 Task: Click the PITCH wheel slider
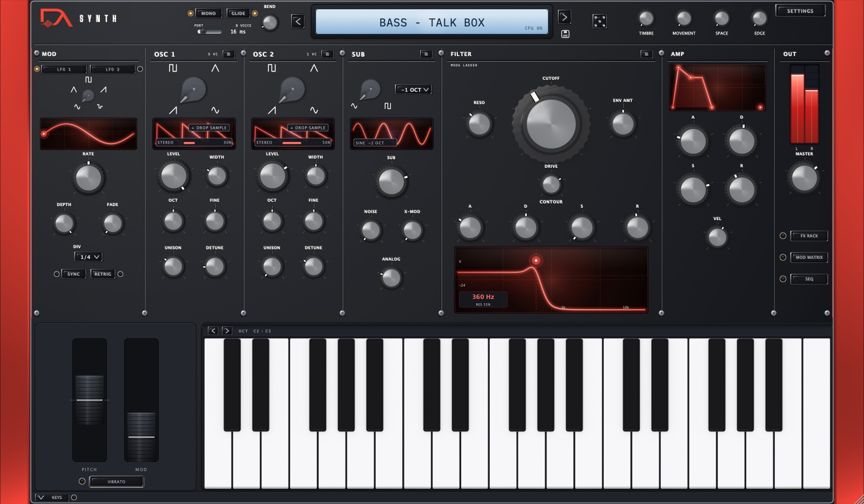pyautogui.click(x=90, y=400)
